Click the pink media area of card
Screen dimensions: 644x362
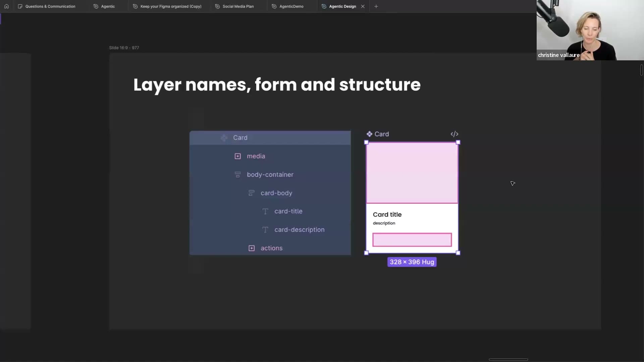click(412, 173)
